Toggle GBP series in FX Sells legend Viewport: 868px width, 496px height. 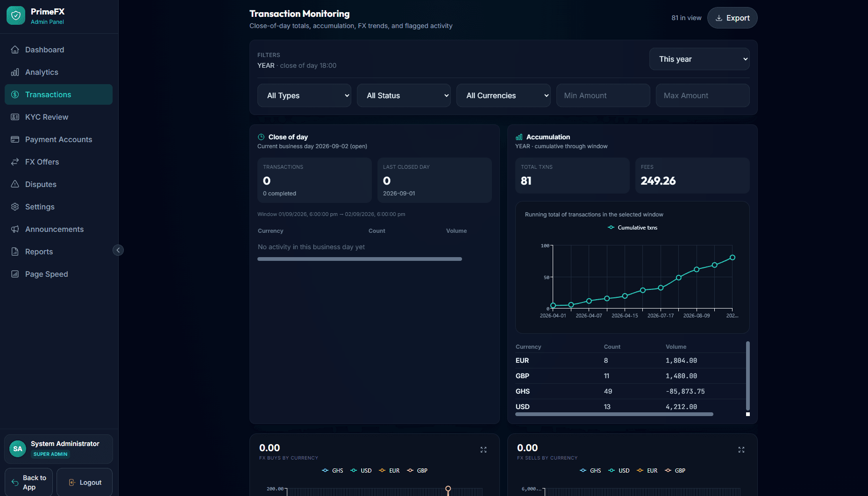[x=675, y=471]
